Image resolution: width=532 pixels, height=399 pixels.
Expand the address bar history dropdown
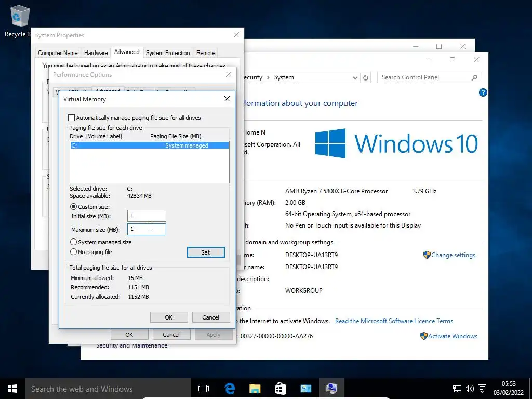click(x=355, y=78)
